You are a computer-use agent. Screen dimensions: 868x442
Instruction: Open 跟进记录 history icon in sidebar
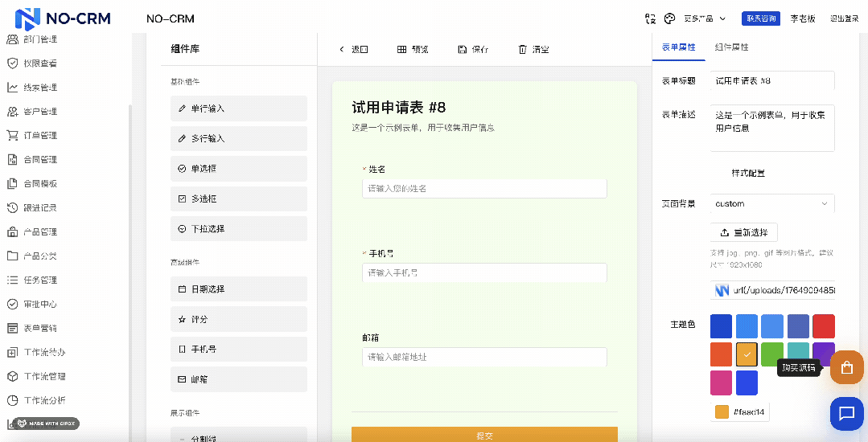(x=12, y=207)
